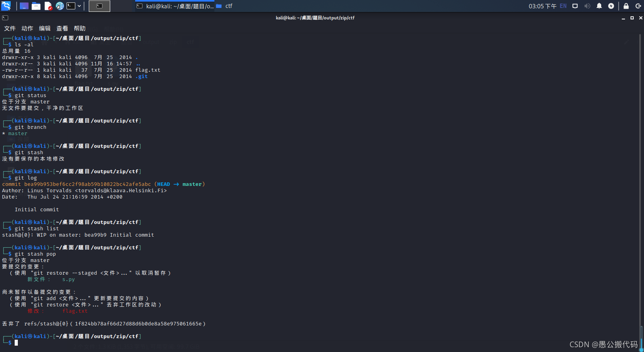Click the .git directory name in ls output
Viewport: 644px width, 352px height.
point(141,77)
